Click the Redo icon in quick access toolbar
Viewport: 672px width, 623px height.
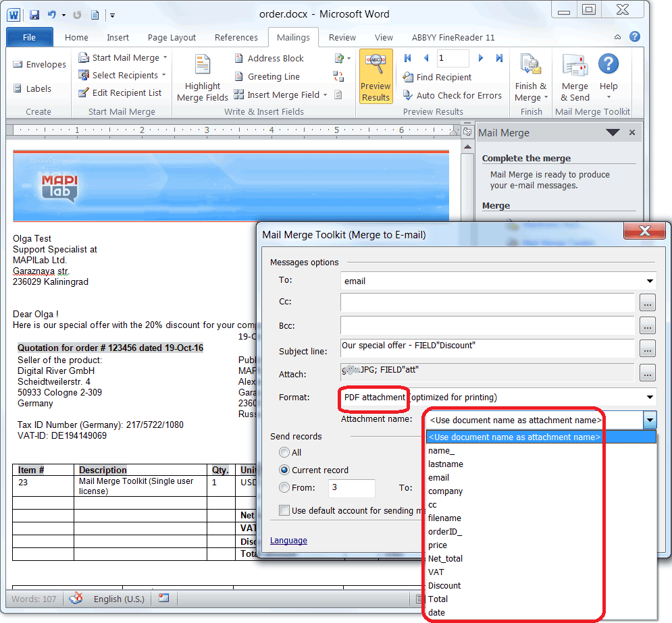(x=77, y=15)
